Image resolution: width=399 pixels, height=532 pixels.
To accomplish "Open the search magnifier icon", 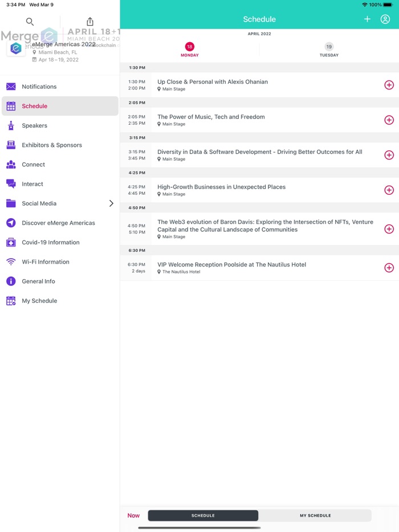I will (x=30, y=21).
